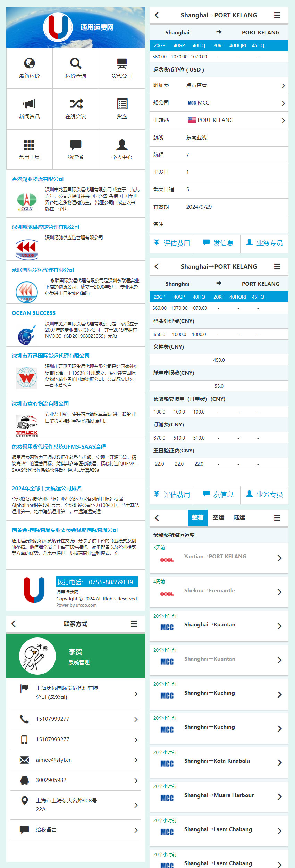Switch to the 空运 tab

click(218, 518)
